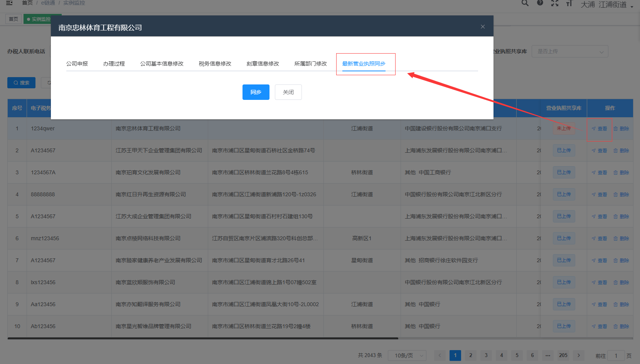This screenshot has width=640, height=364.
Task: Expand the 大浦 江浦街道 user menu
Action: coord(607,5)
